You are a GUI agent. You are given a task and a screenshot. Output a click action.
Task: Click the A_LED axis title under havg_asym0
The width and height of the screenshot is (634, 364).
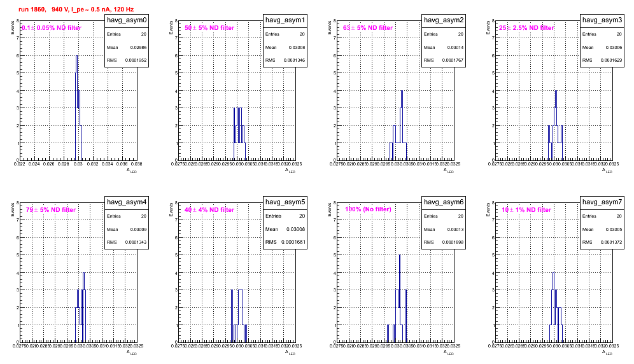point(132,171)
